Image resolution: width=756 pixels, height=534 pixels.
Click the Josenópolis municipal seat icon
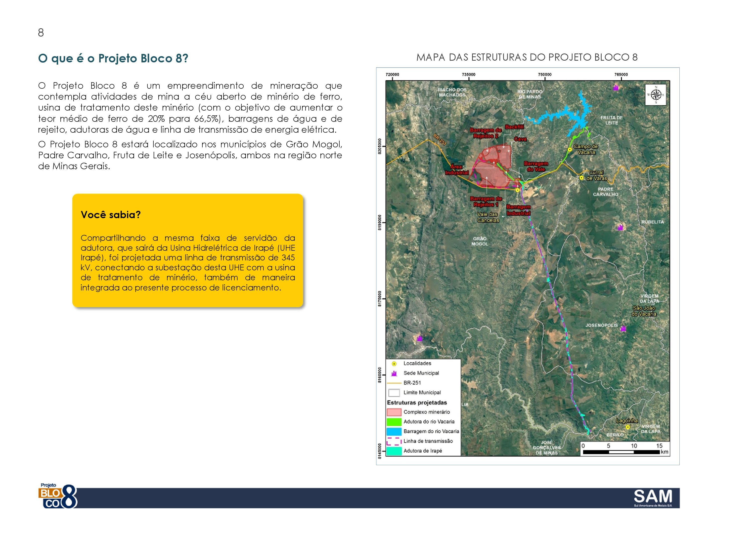(x=623, y=328)
